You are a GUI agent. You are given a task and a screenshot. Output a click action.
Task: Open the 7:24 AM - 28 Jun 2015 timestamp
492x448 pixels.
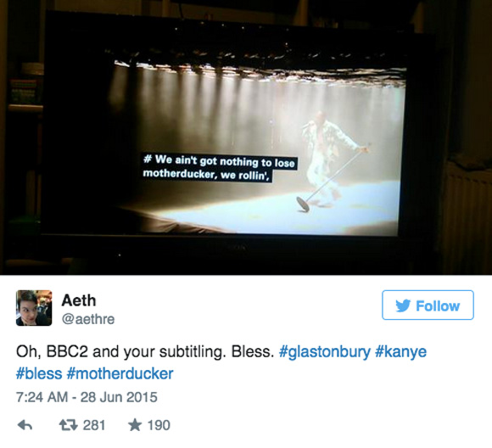point(87,397)
